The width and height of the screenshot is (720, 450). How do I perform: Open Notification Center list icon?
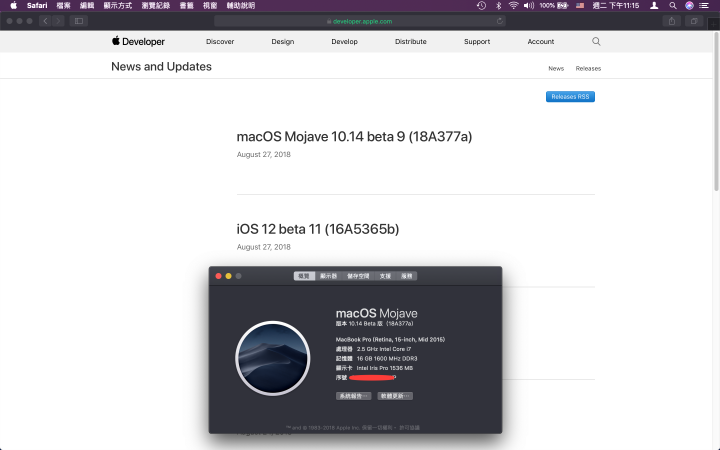coord(703,6)
